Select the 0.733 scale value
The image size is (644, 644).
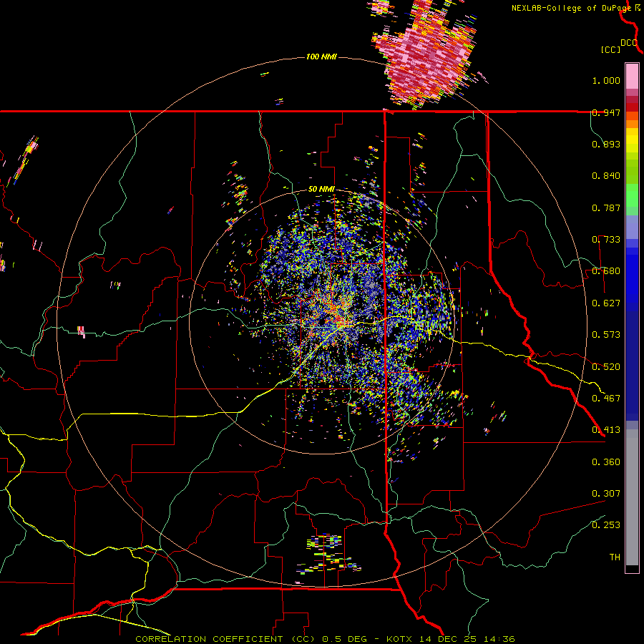[606, 240]
